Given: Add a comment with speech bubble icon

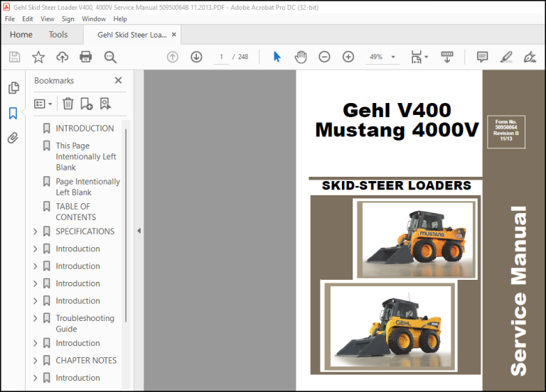Looking at the screenshot, I should pyautogui.click(x=482, y=57).
